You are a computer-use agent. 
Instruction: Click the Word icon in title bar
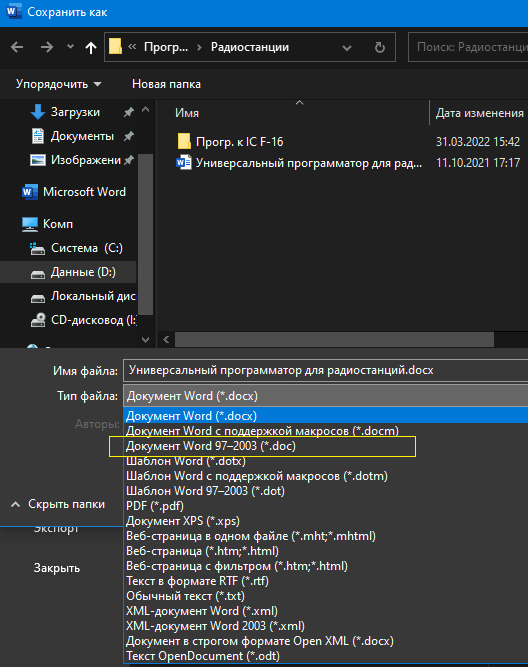14,11
